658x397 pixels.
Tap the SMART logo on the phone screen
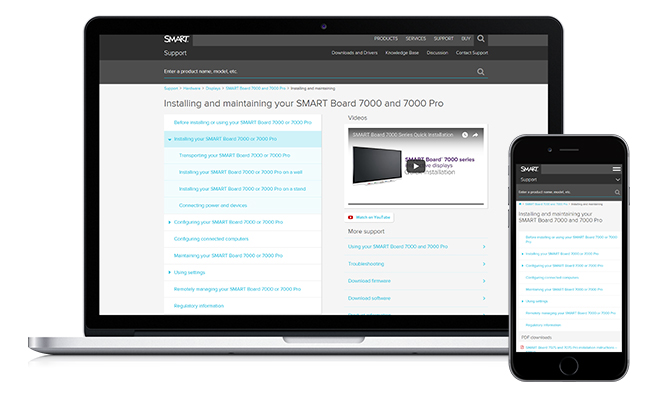click(x=529, y=169)
